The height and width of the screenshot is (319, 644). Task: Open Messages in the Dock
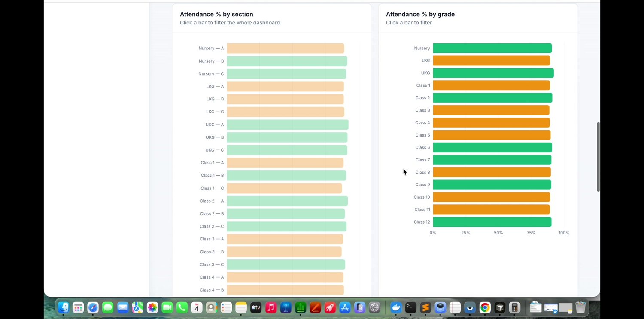tap(108, 307)
